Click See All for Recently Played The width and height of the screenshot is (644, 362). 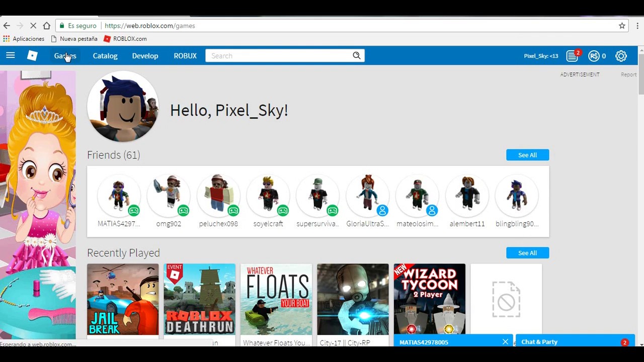[x=527, y=253]
